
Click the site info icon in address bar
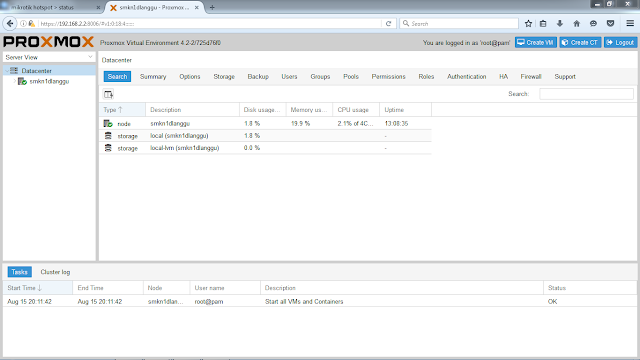pyautogui.click(x=23, y=24)
